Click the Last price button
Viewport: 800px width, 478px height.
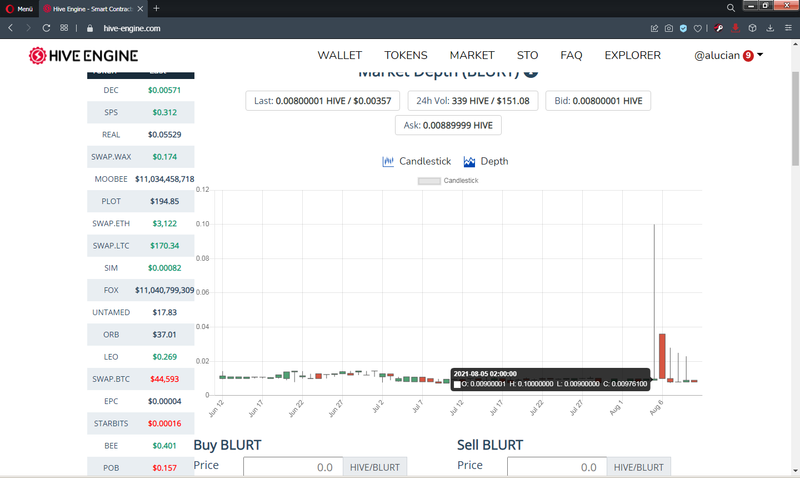click(323, 101)
